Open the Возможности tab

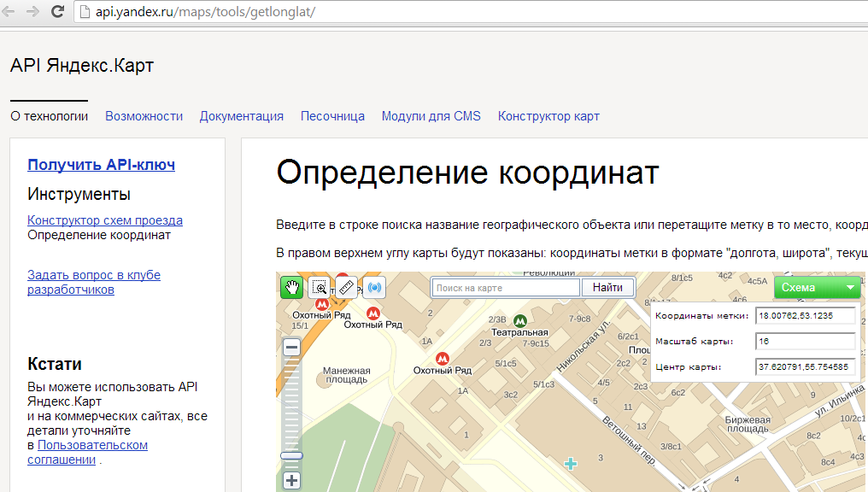pyautogui.click(x=144, y=116)
